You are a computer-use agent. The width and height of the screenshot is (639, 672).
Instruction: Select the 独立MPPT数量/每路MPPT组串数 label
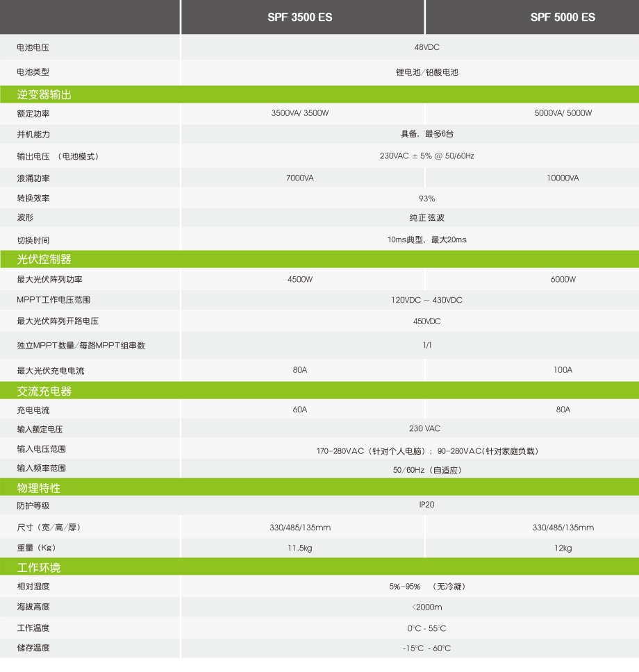coord(81,346)
